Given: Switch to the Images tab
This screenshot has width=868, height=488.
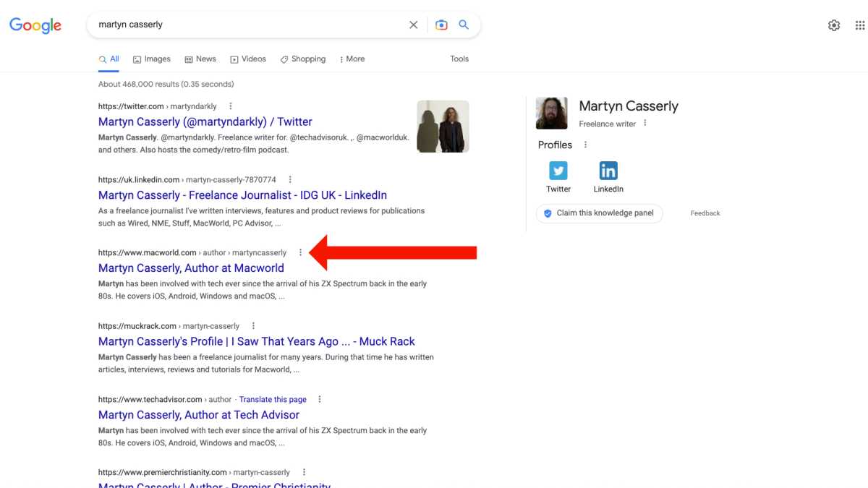Looking at the screenshot, I should (152, 59).
